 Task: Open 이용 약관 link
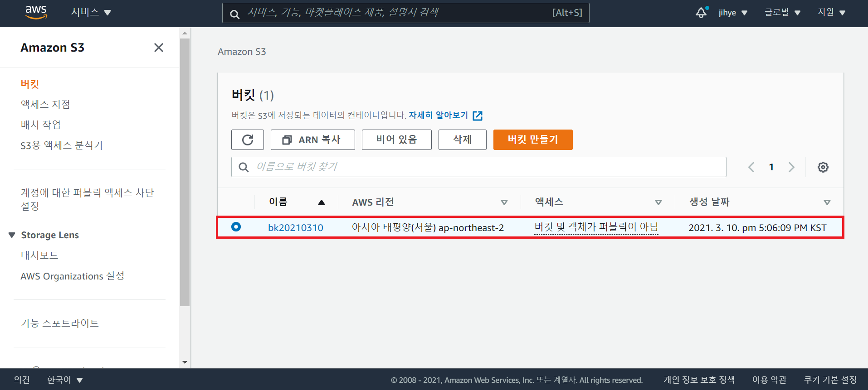770,380
